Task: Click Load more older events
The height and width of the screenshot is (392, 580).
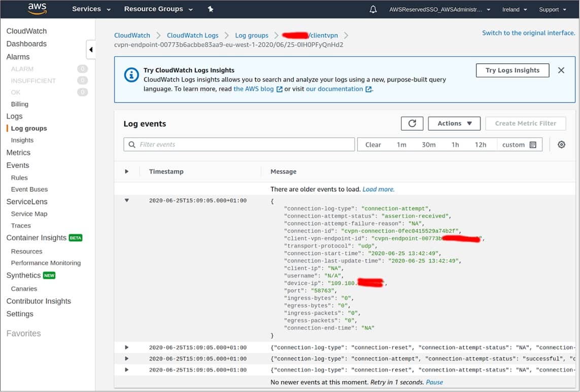Action: pos(379,189)
